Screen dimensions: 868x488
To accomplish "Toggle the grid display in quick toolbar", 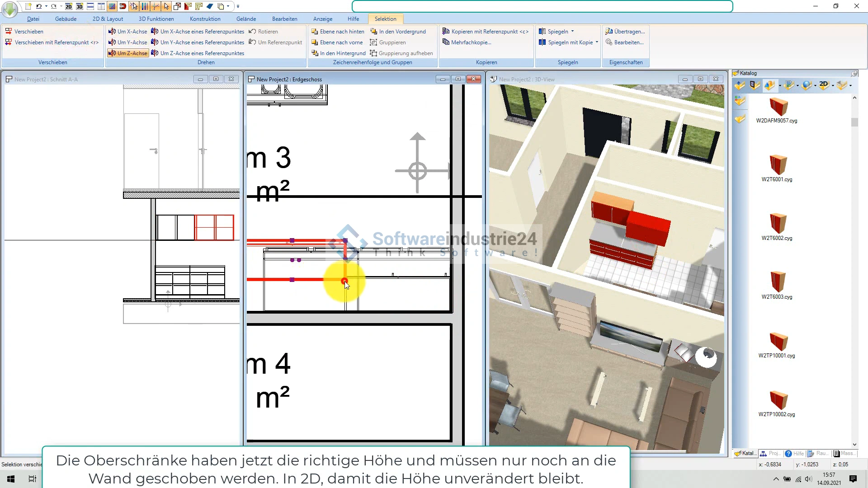I will point(112,6).
